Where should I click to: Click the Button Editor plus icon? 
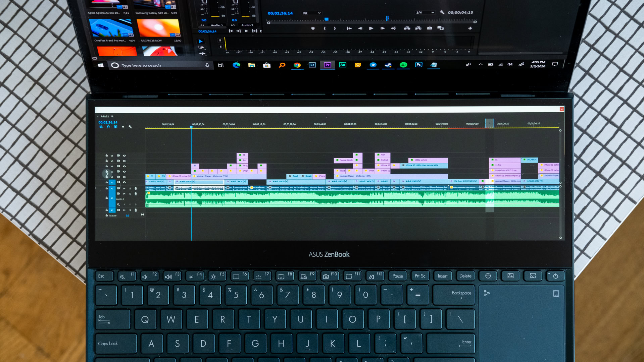pyautogui.click(x=470, y=28)
